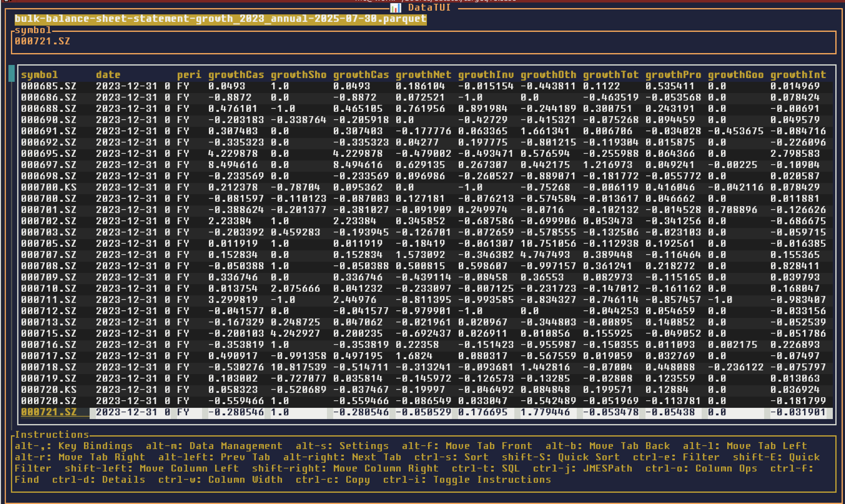Click the ctrl-e: Filter instruction
This screenshot has width=845, height=504.
676,457
